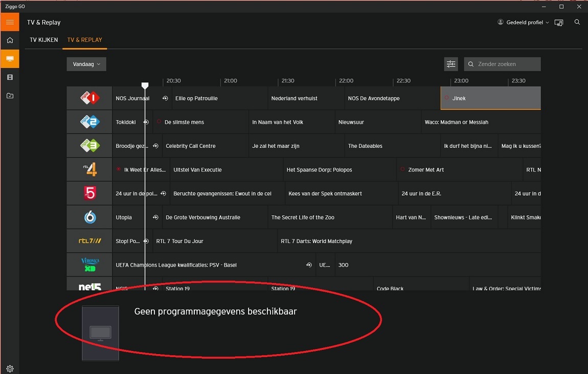588x374 pixels.
Task: Open program RTL 7 Tour Du Jour
Action: (215, 241)
